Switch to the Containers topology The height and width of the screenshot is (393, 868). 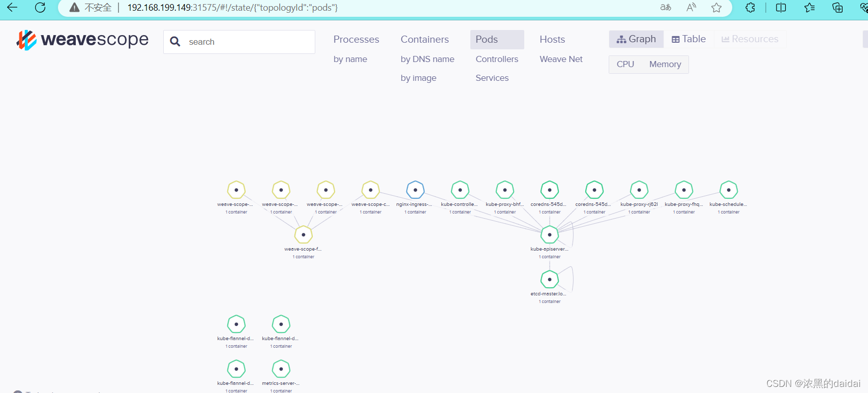click(x=425, y=39)
